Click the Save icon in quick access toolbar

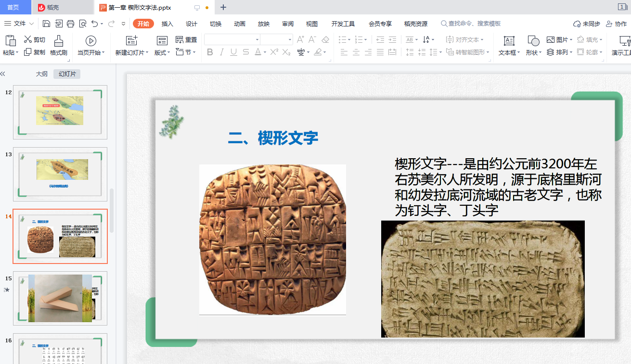pos(46,24)
